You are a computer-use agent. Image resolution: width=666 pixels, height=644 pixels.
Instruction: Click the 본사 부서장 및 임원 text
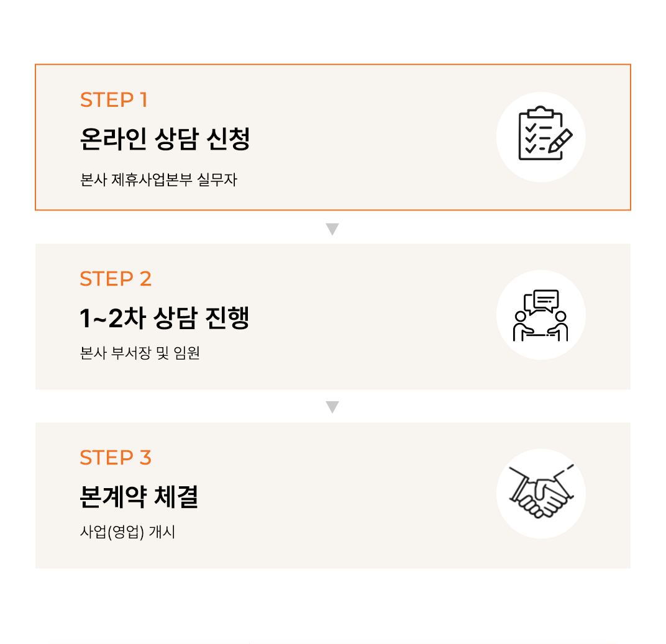tap(140, 354)
